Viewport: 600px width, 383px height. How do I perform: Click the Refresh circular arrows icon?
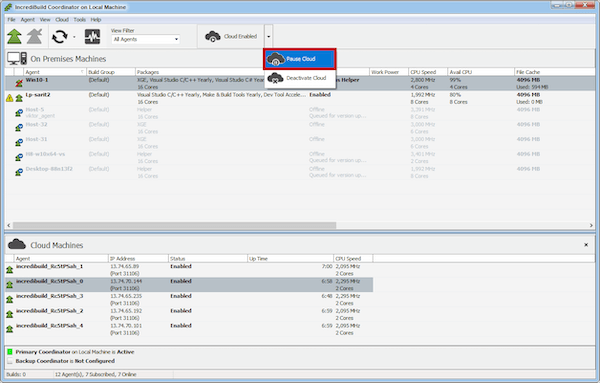pyautogui.click(x=60, y=37)
